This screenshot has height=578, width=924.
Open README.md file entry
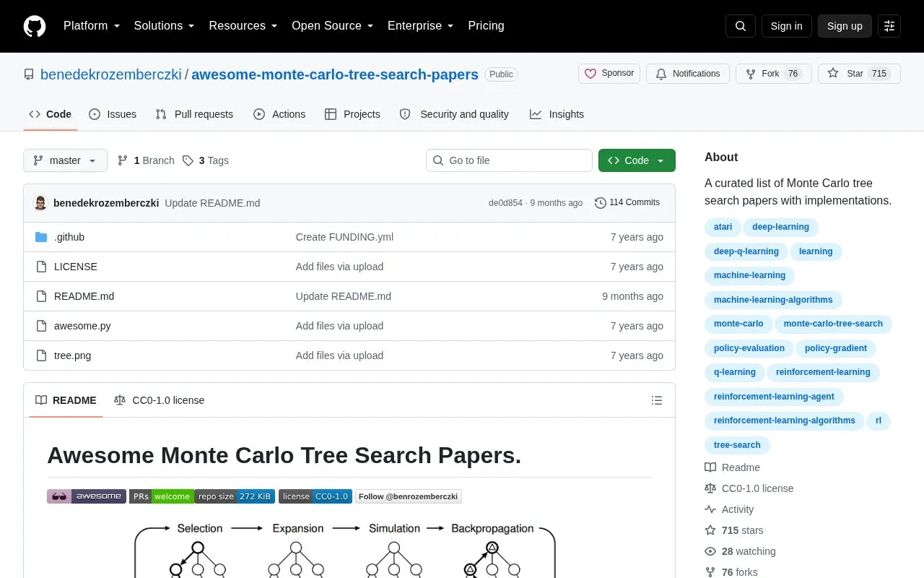pos(84,296)
